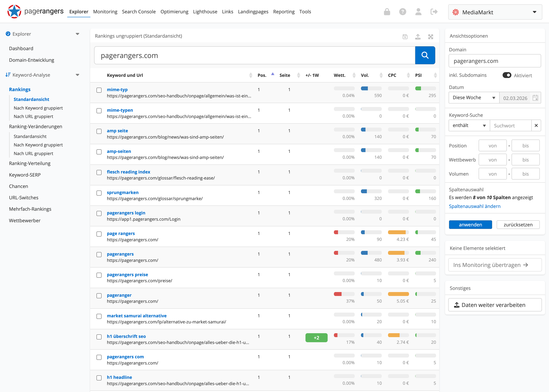Click the save view floppy icon
This screenshot has height=392, width=549.
click(405, 37)
